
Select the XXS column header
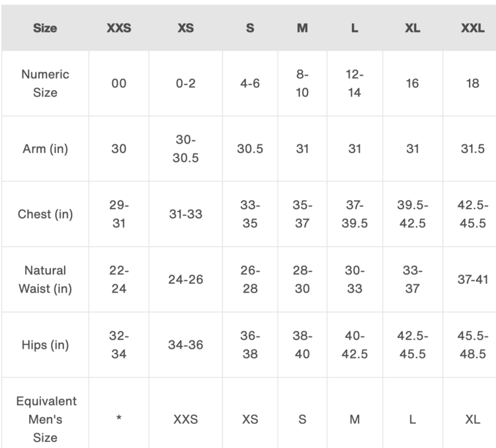click(x=119, y=28)
